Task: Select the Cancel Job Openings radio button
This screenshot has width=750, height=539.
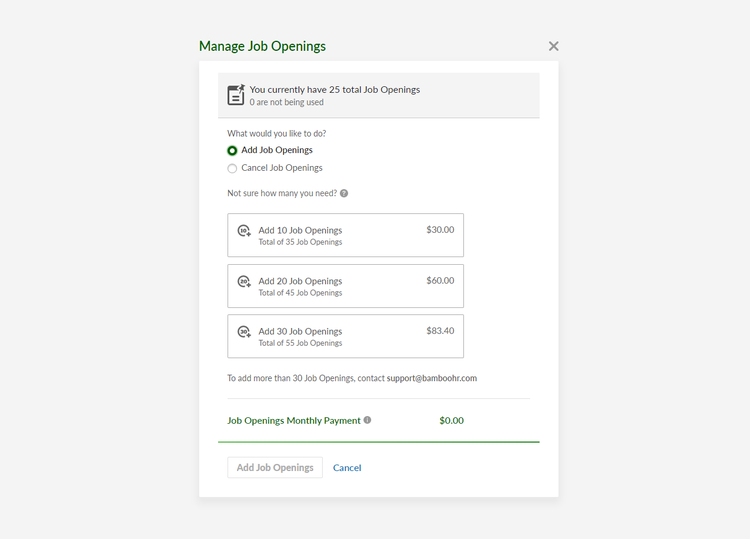Action: (232, 169)
